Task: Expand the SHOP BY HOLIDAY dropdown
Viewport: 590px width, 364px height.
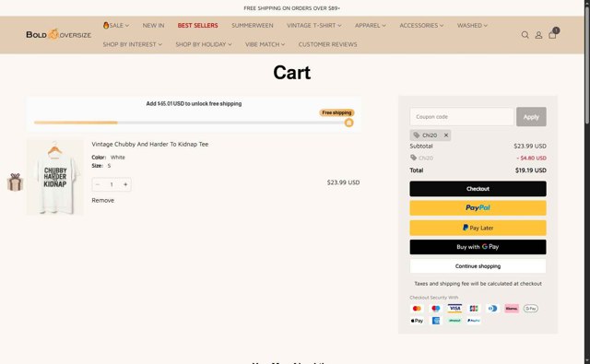Action: [x=204, y=44]
